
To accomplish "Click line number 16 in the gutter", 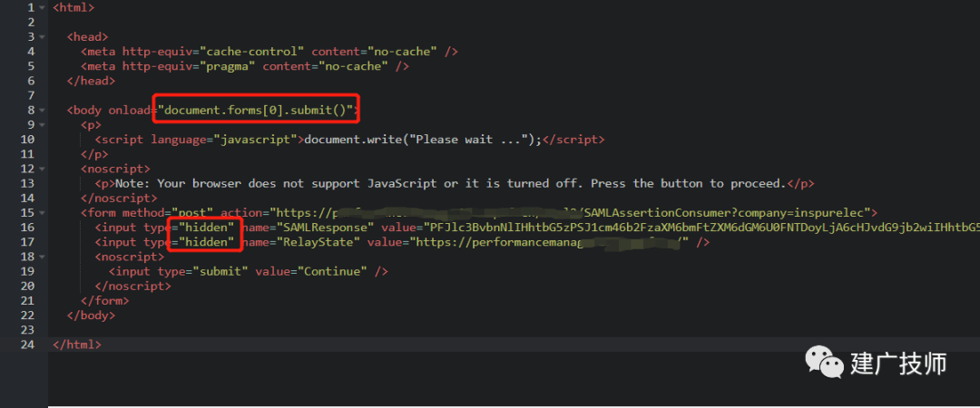I will [x=27, y=228].
